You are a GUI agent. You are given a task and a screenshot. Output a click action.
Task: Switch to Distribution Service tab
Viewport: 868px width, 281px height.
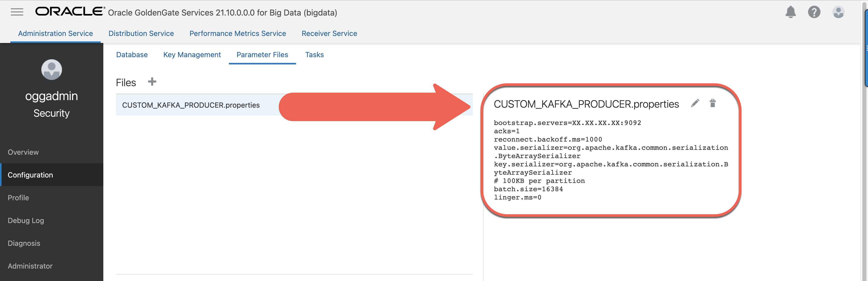pos(141,33)
